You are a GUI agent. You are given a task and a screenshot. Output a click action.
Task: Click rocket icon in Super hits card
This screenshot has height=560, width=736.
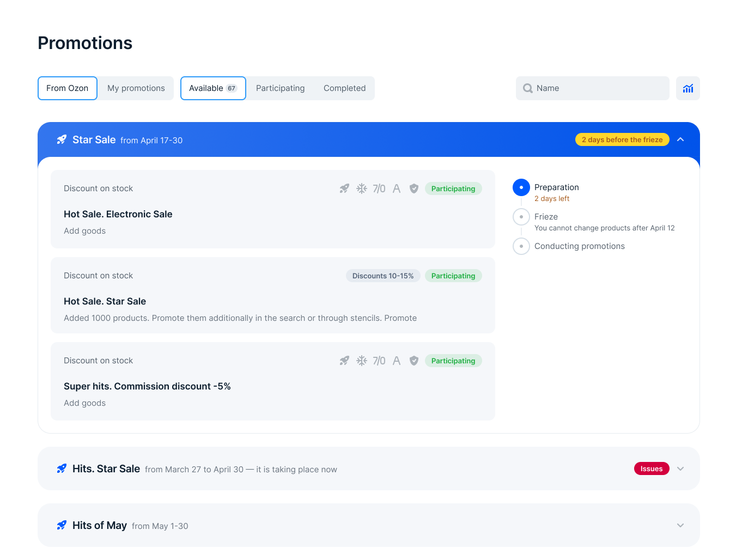[x=344, y=361]
